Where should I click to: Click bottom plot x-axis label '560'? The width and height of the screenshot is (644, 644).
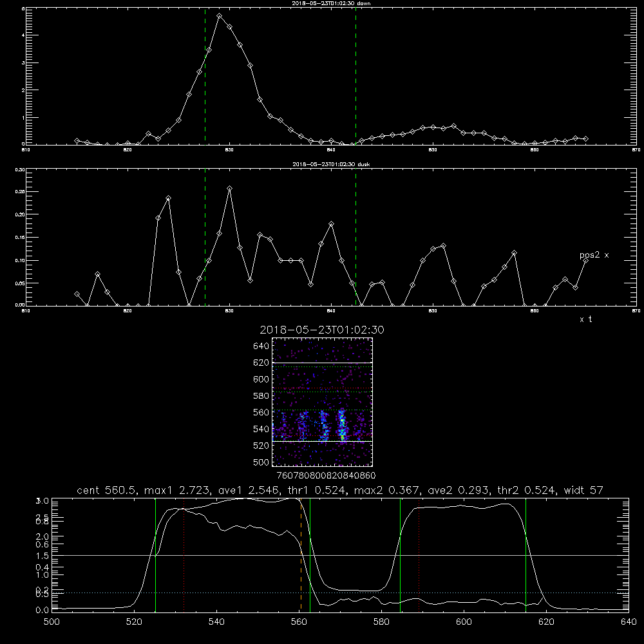tap(299, 622)
